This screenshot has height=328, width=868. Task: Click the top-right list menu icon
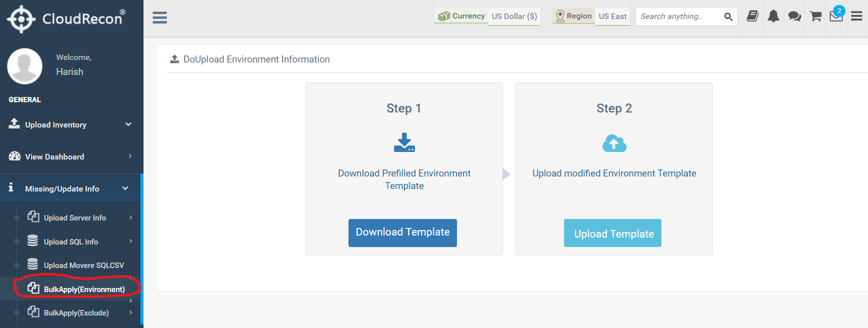[x=856, y=16]
